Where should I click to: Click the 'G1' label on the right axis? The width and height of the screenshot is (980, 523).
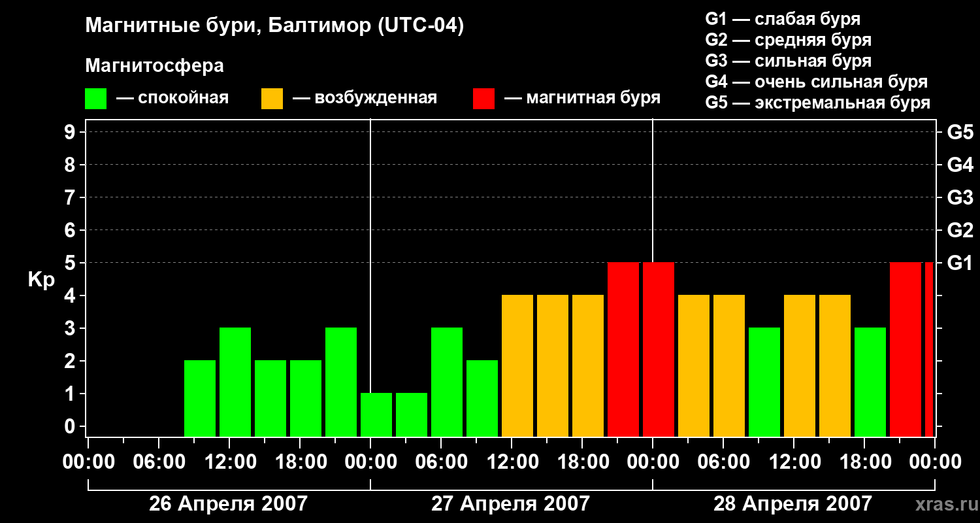(960, 263)
